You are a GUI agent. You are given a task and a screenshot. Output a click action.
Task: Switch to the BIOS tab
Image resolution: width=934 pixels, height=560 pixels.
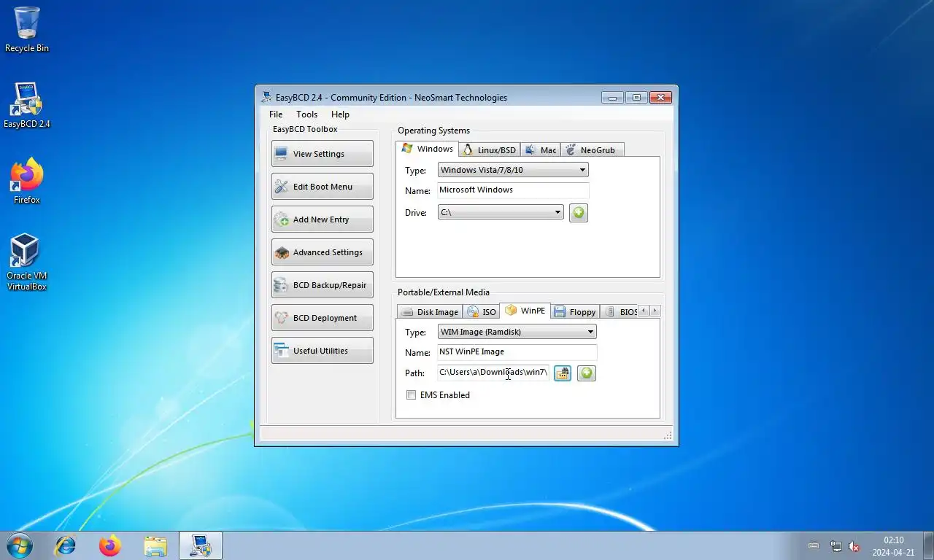click(x=620, y=312)
